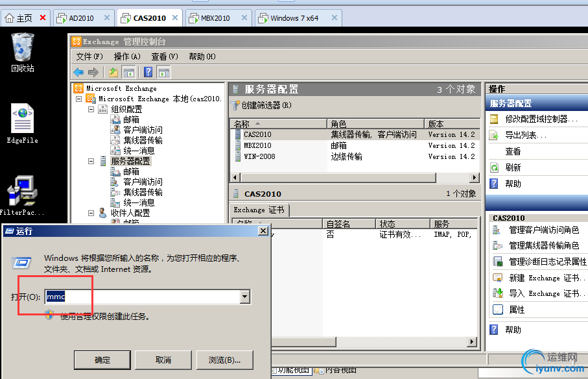The width and height of the screenshot is (588, 379).
Task: Open the Recycle Bin desktop icon
Action: pyautogui.click(x=23, y=53)
